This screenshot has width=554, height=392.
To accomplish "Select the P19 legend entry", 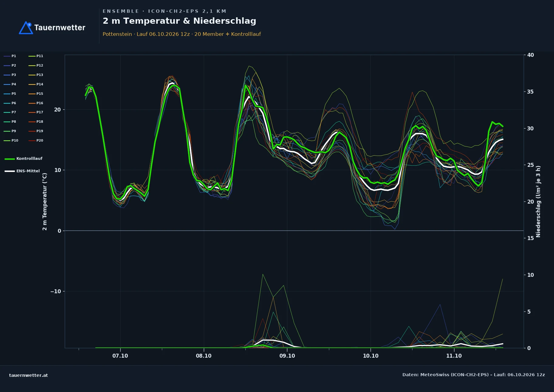I will coord(36,131).
